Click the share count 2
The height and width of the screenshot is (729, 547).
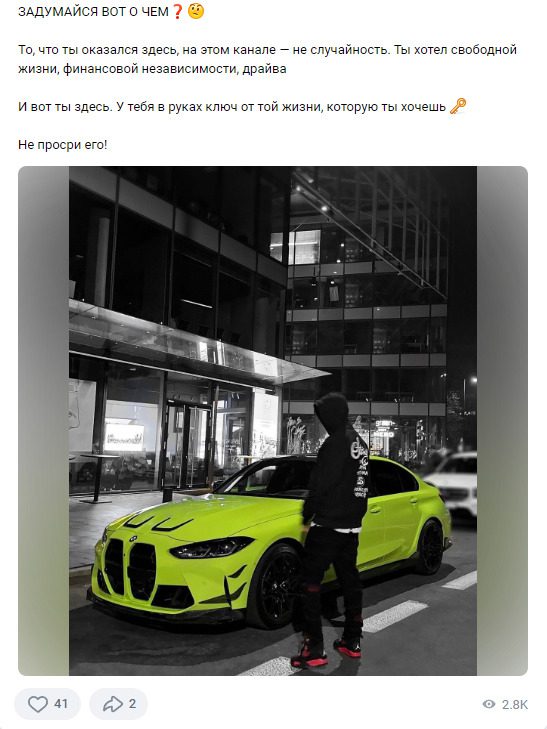click(x=132, y=704)
